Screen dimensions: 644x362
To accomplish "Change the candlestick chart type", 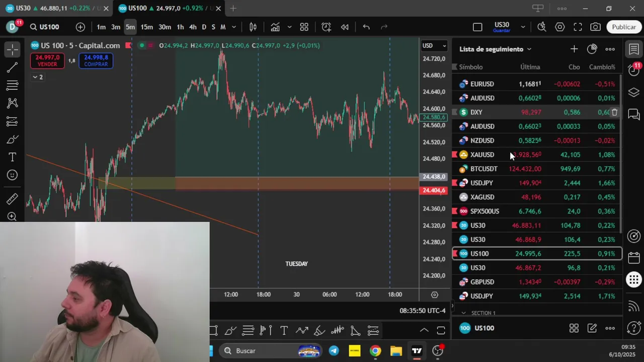I will click(253, 27).
